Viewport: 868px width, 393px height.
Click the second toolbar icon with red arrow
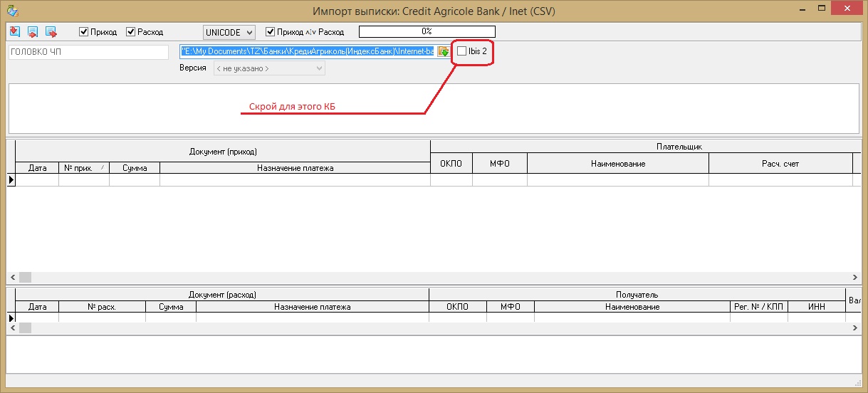33,32
